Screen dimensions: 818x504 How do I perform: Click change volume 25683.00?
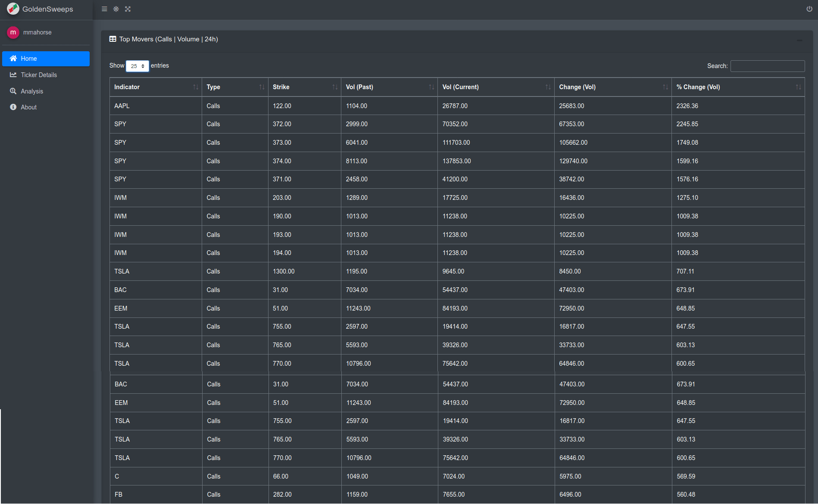pyautogui.click(x=572, y=106)
